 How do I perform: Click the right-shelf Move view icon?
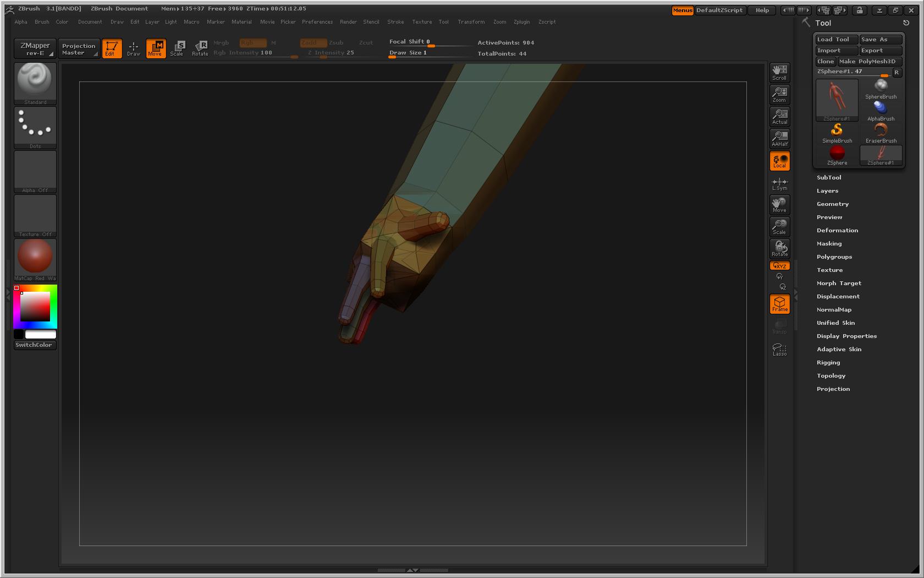click(780, 205)
